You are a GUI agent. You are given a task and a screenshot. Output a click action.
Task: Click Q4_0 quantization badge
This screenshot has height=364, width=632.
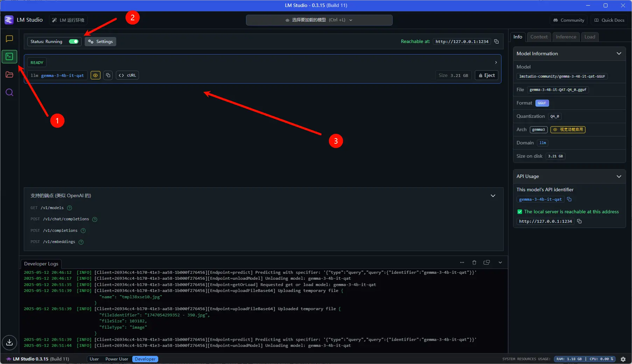(555, 116)
